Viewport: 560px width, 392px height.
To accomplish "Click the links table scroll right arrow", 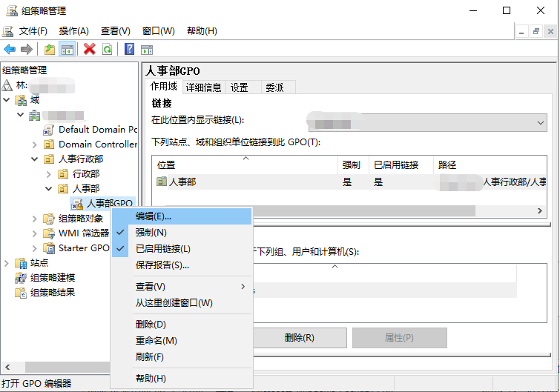I will pos(540,210).
